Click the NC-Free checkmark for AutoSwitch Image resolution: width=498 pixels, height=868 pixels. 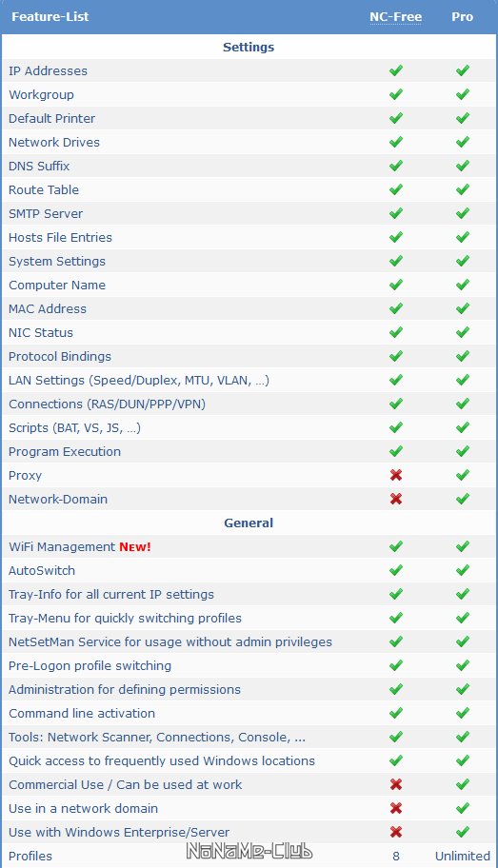pyautogui.click(x=395, y=570)
